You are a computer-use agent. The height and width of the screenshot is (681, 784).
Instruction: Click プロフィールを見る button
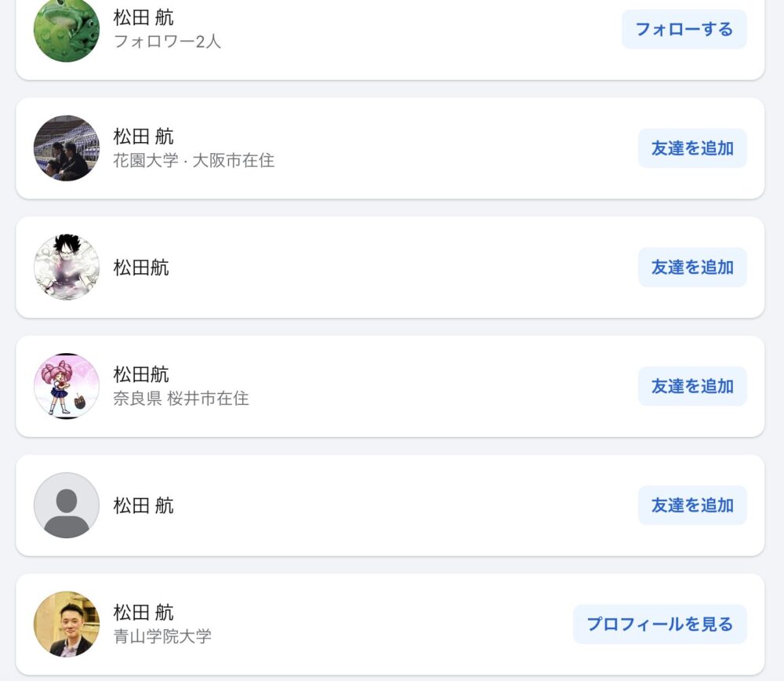(660, 625)
